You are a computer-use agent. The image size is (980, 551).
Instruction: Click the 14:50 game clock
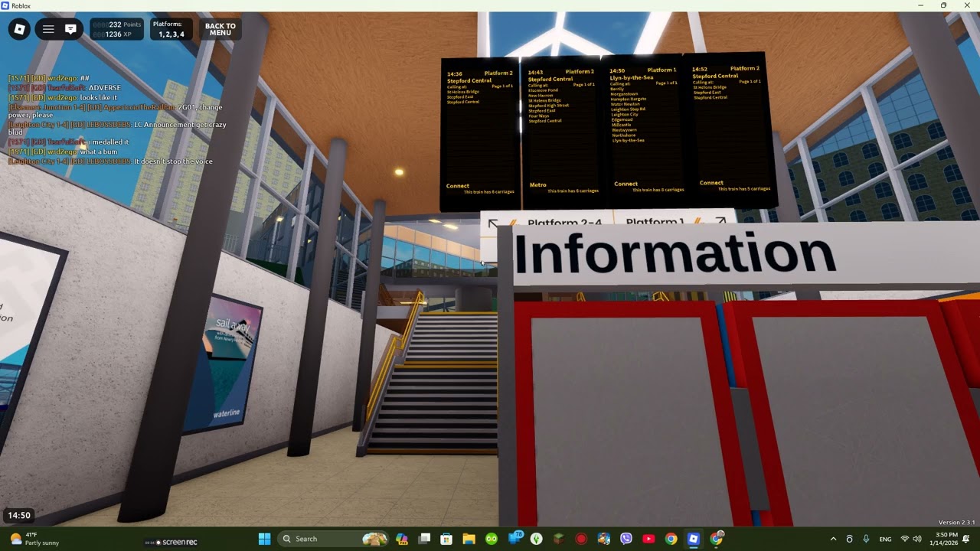coord(19,516)
